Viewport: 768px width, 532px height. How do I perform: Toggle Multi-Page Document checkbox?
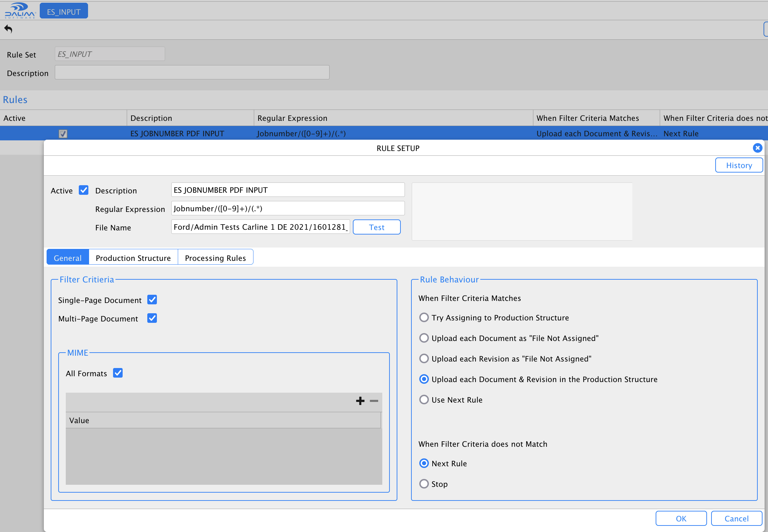(152, 318)
